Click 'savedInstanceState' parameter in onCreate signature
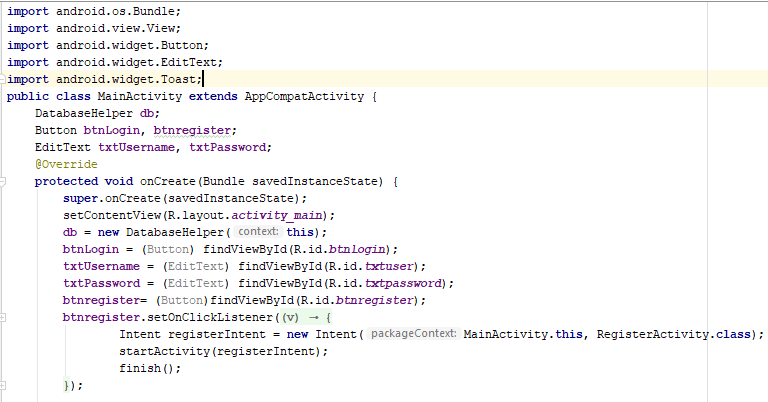 point(314,182)
